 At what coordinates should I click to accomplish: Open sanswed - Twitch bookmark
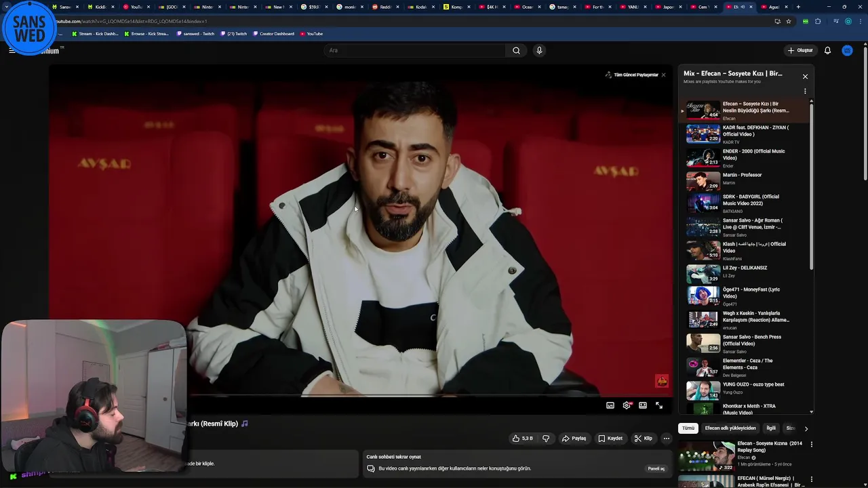(x=195, y=34)
